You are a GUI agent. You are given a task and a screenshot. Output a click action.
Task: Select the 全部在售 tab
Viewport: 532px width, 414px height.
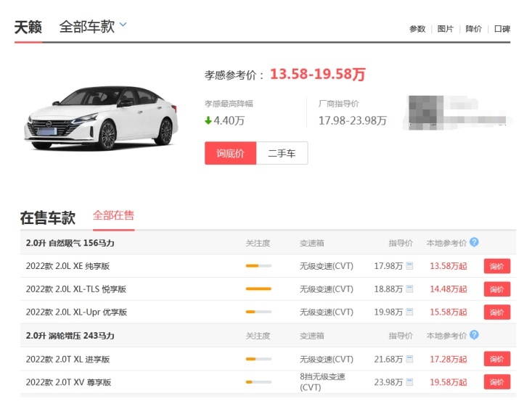pyautogui.click(x=113, y=215)
